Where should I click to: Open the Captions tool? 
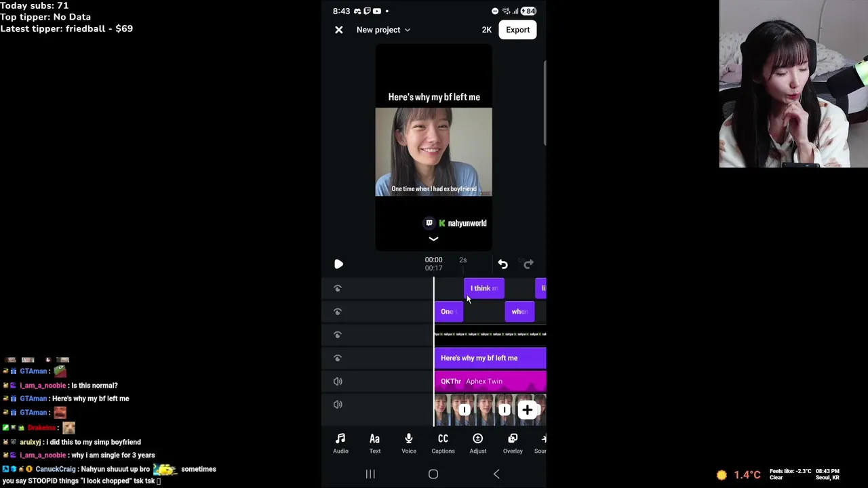tap(443, 443)
